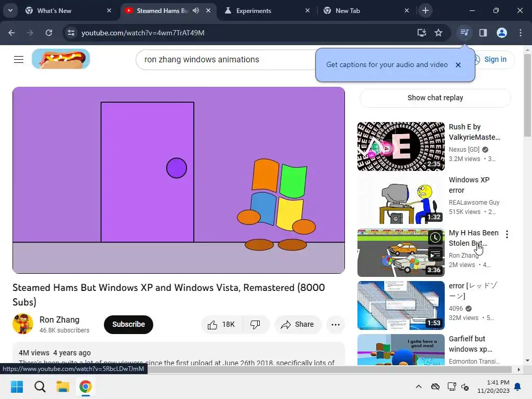This screenshot has height=399, width=532.
Task: Open Windows taskbar search
Action: 39,387
